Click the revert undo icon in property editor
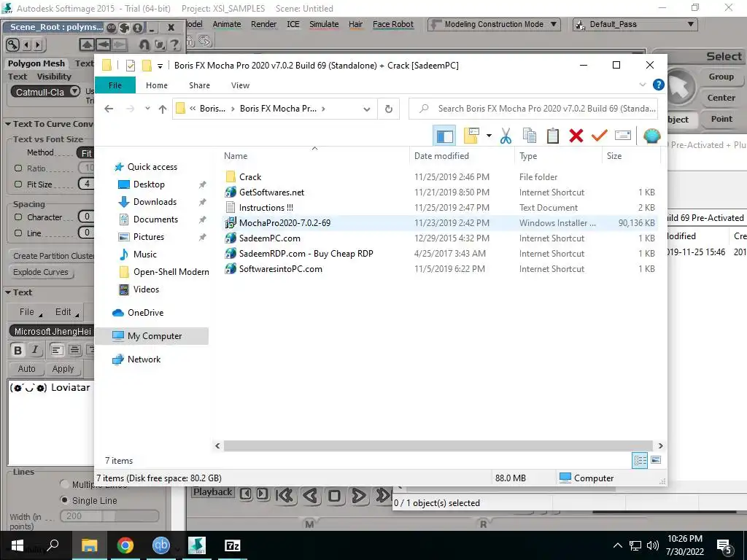Image resolution: width=747 pixels, height=560 pixels. [144, 44]
